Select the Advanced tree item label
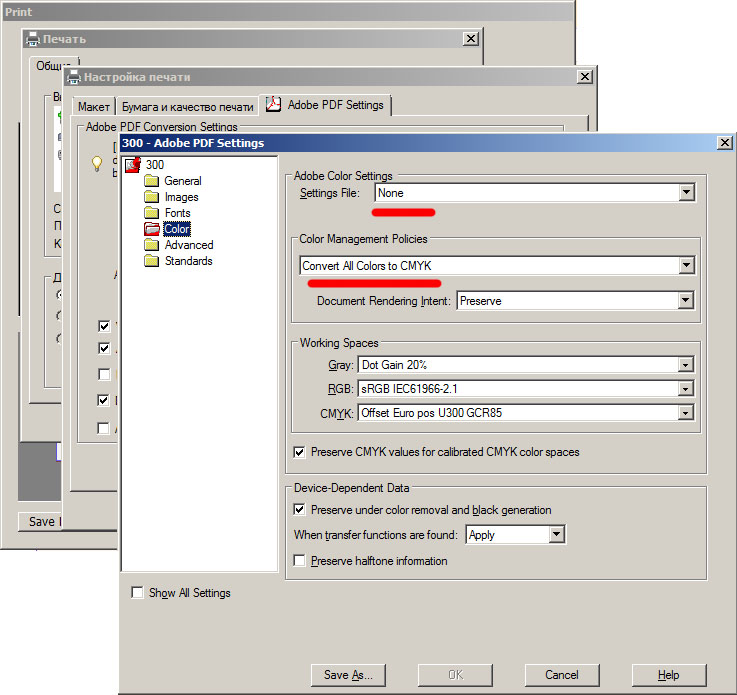 click(188, 245)
